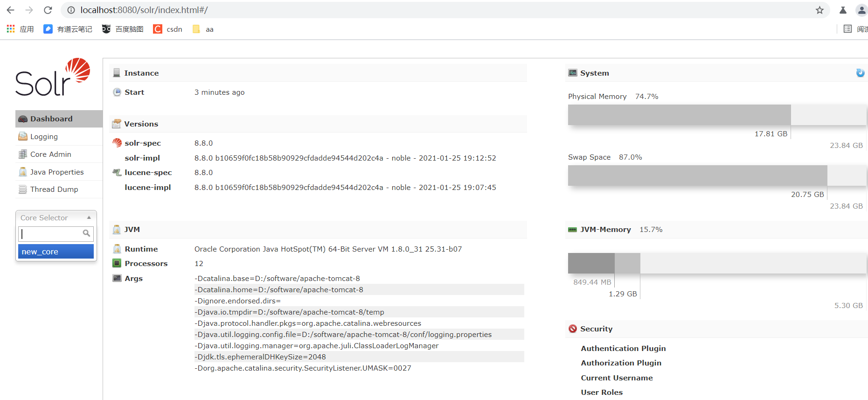The width and height of the screenshot is (868, 400).
Task: Click the Current Username label
Action: point(617,378)
